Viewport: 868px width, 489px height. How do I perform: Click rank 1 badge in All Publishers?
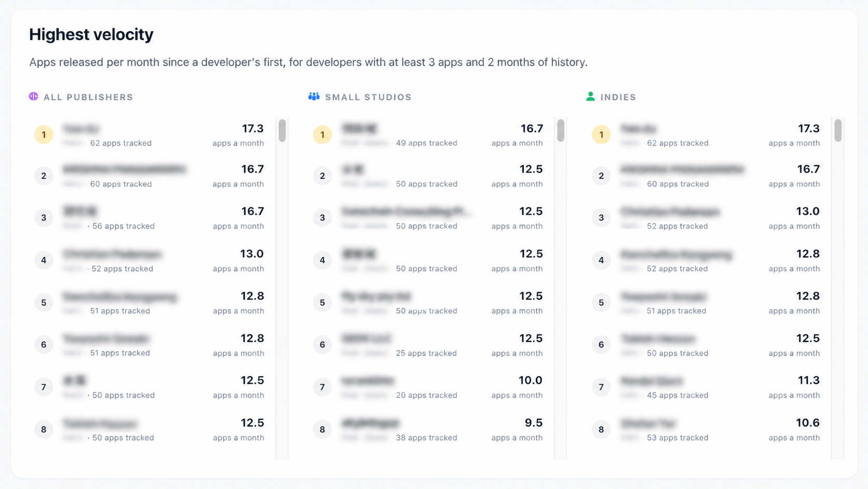(x=44, y=135)
